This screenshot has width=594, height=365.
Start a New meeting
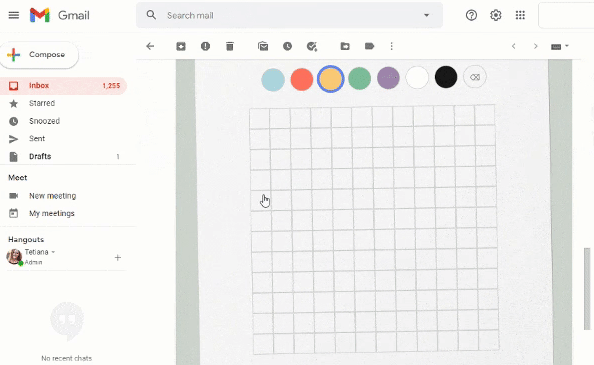point(52,196)
